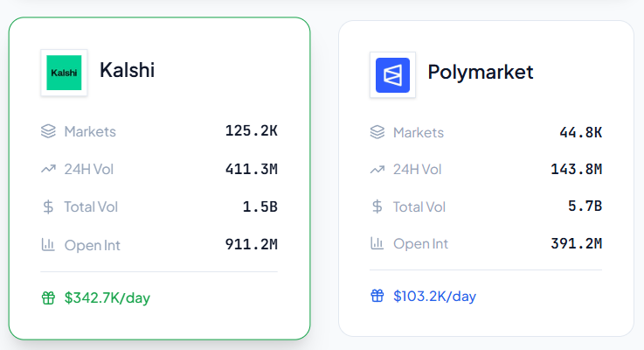The height and width of the screenshot is (350, 644).
Task: Click the blue Polymarket logo
Action: pyautogui.click(x=392, y=75)
